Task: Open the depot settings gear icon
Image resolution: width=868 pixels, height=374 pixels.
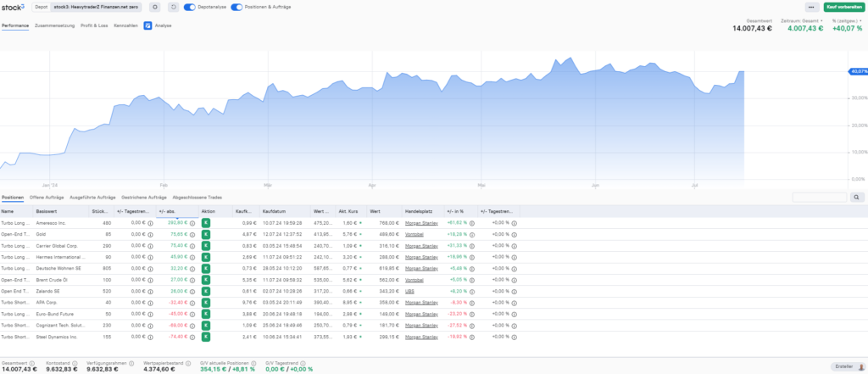Action: (x=155, y=7)
